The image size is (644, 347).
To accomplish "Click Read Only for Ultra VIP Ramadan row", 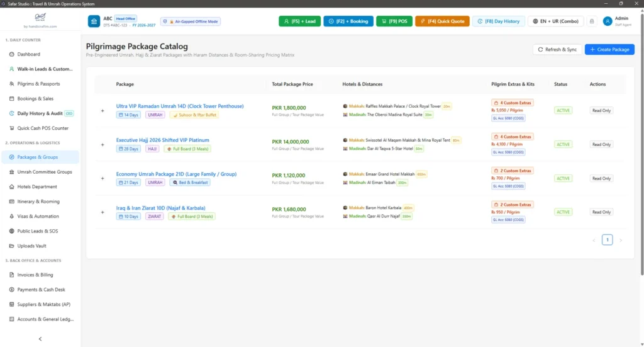I will point(601,111).
